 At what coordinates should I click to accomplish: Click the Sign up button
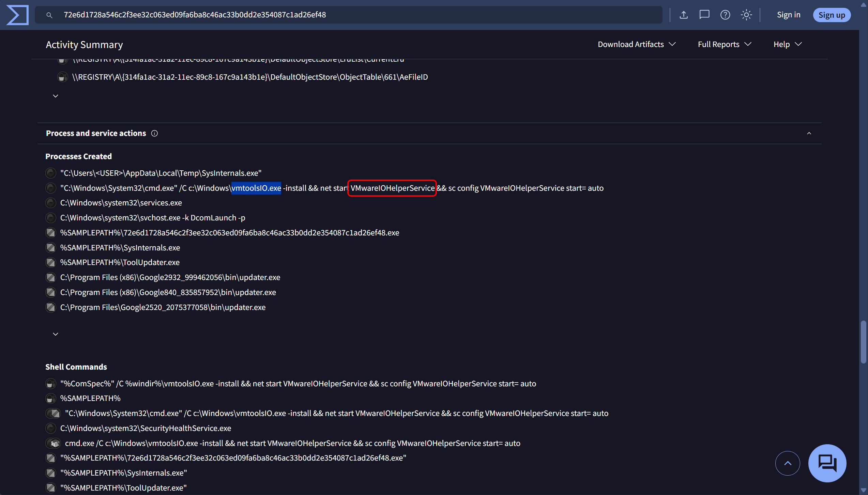pos(832,15)
